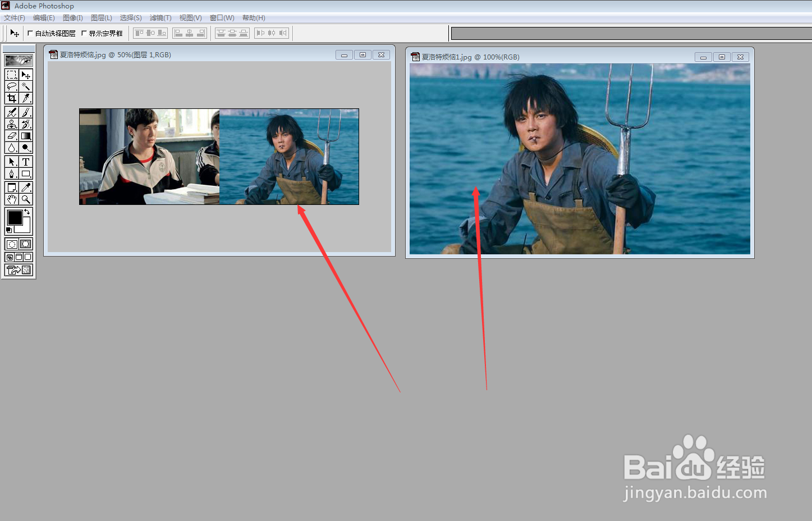812x521 pixels.
Task: Select the Airbrush tool
Action: point(12,112)
